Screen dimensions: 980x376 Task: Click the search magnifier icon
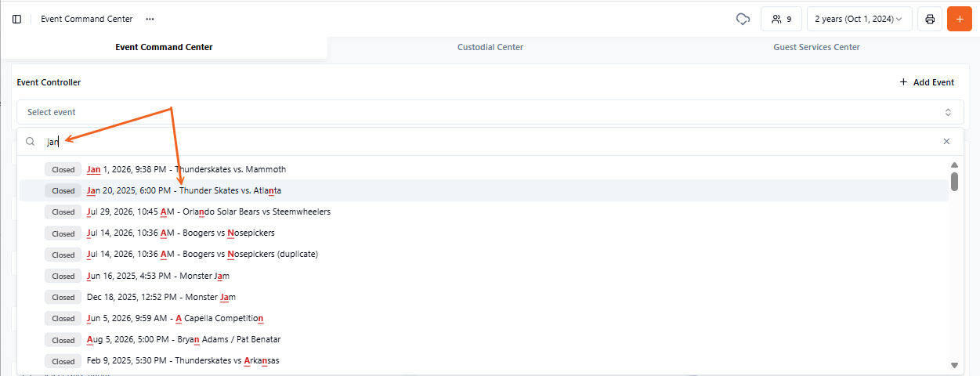[31, 142]
